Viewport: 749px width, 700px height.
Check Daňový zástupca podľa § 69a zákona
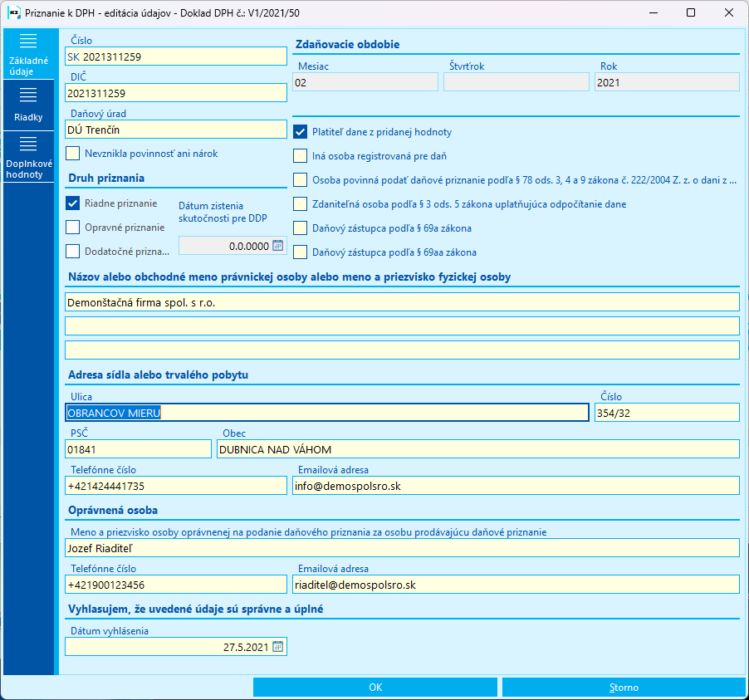(300, 228)
